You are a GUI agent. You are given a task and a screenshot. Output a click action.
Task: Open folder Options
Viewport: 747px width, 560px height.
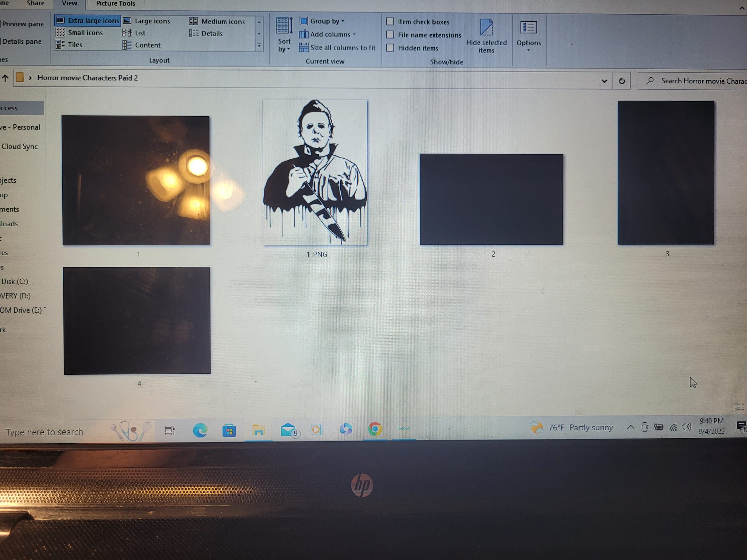click(529, 36)
